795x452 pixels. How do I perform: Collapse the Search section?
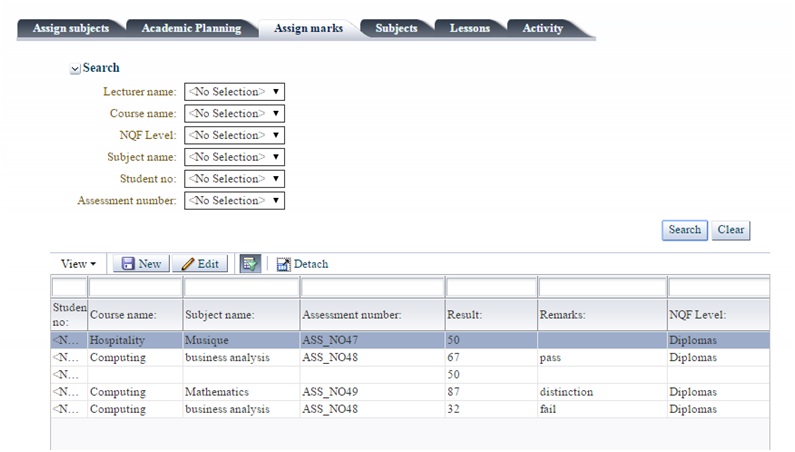click(x=75, y=69)
